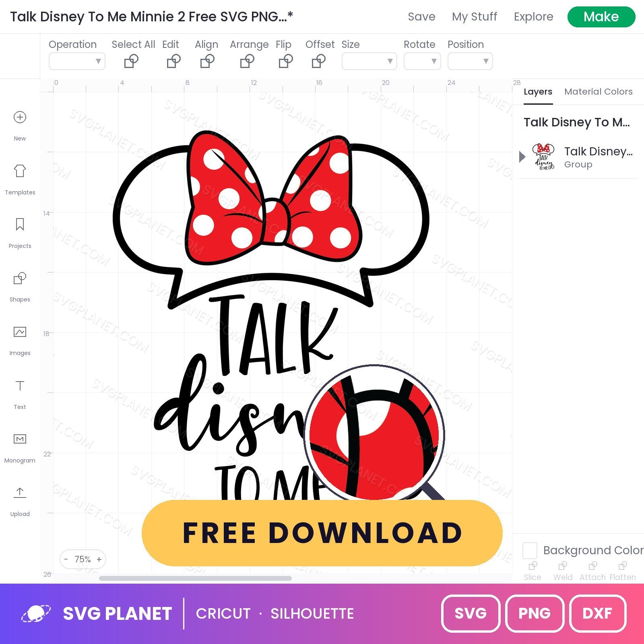Expand the Talk Disney group layer
Viewport: 644px width, 644px height.
[522, 156]
